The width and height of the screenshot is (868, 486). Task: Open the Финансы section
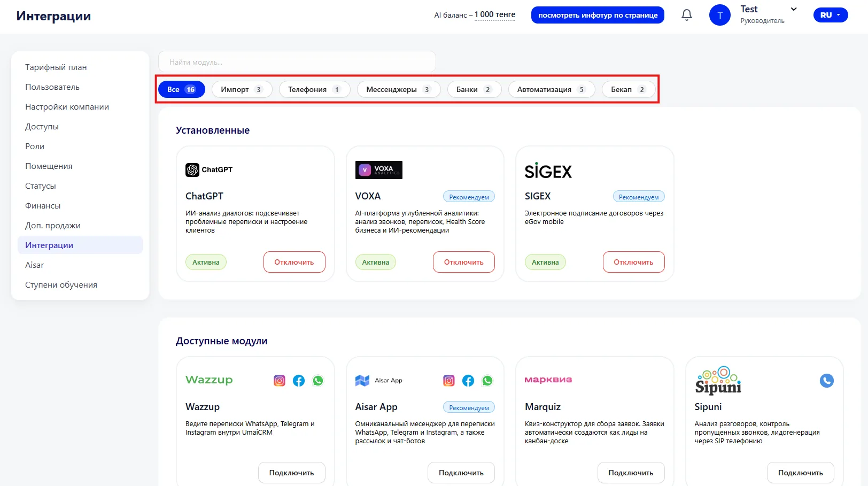click(80, 205)
